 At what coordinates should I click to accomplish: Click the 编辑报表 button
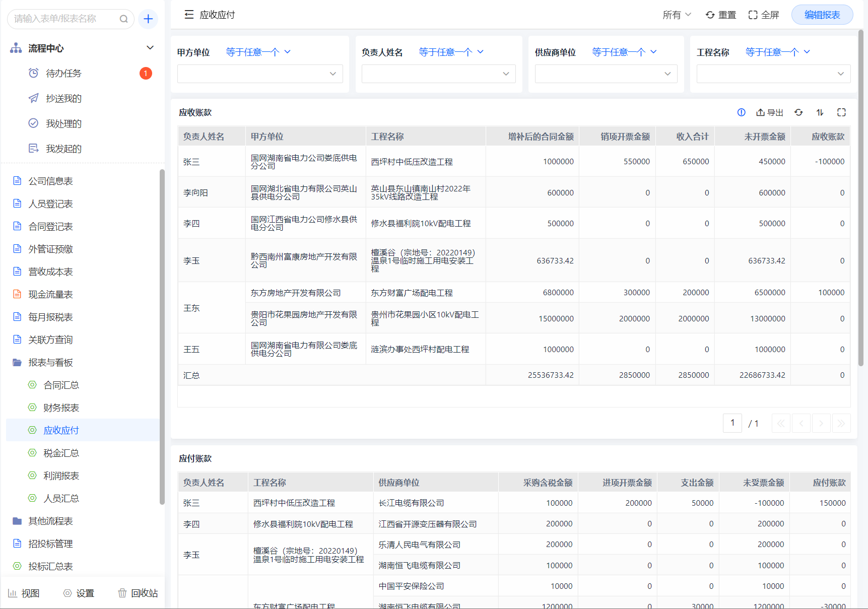(822, 15)
